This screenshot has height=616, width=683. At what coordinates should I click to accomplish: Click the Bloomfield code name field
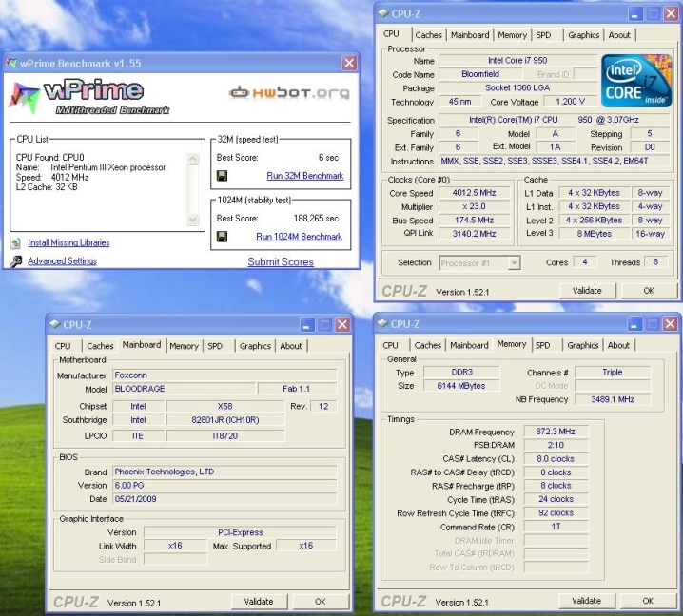tap(480, 74)
